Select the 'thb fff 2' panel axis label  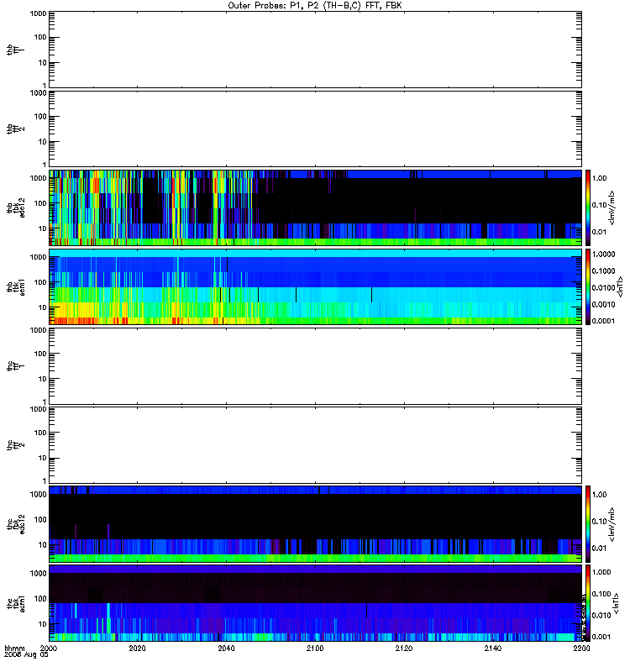tap(15, 129)
